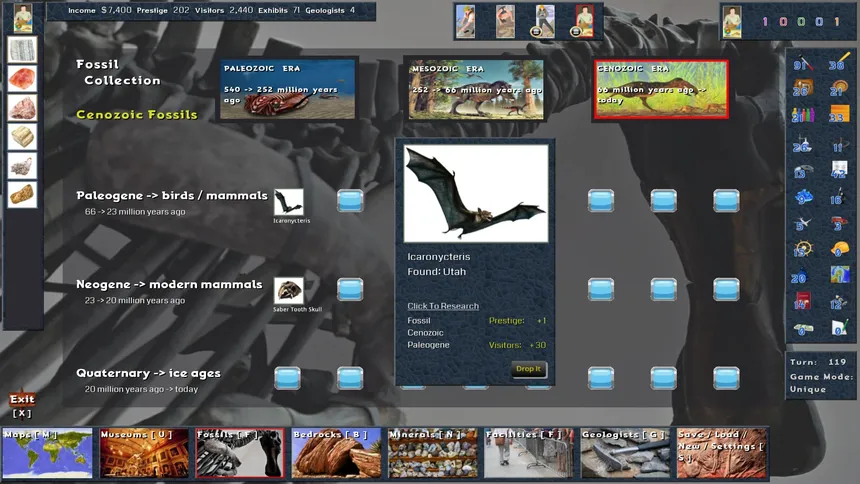Click the airplane icon showing 5
This screenshot has width=860, height=484.
(802, 223)
